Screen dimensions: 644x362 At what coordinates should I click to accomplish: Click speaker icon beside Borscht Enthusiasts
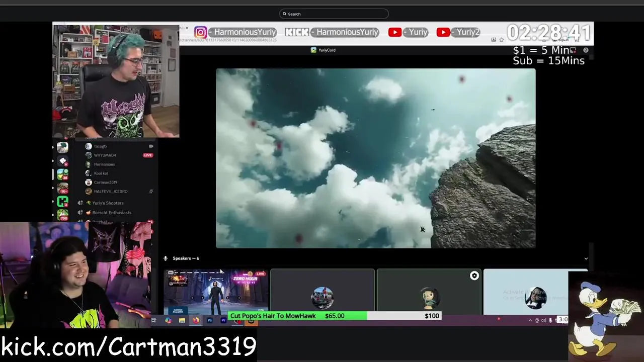80,213
